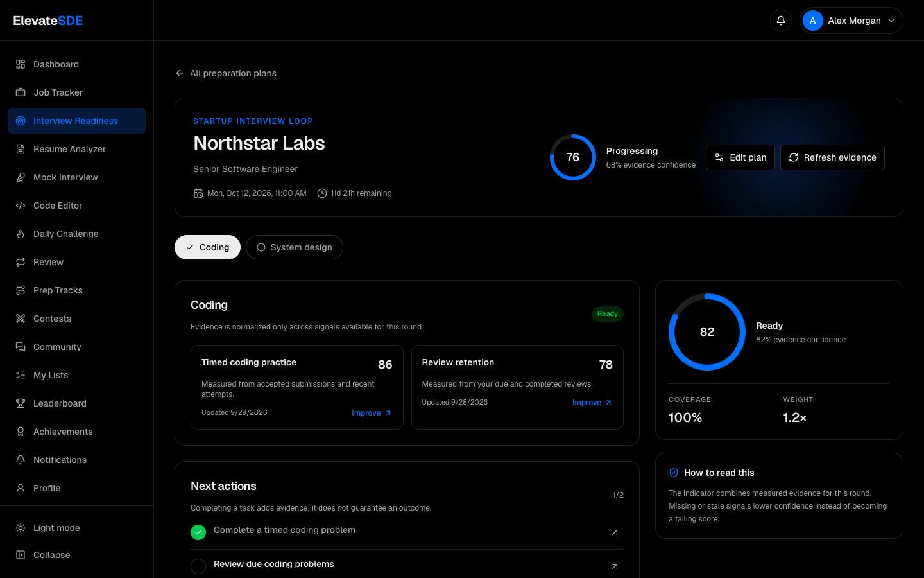The image size is (924, 578).
Task: Click the Achievements medal icon
Action: click(21, 432)
